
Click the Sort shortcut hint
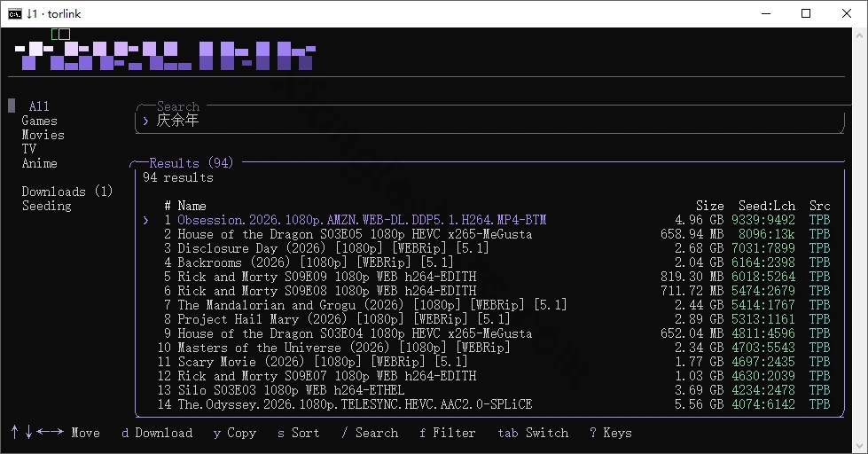299,433
